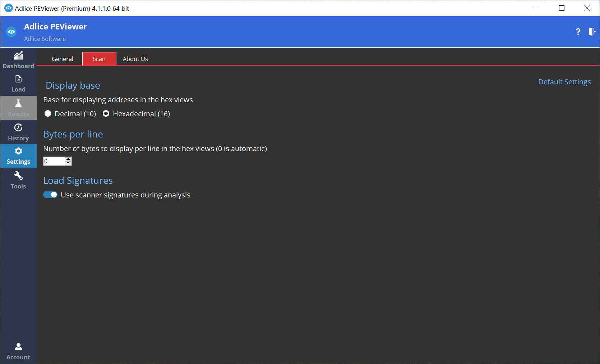Open the Tools wrench icon

coord(18,176)
